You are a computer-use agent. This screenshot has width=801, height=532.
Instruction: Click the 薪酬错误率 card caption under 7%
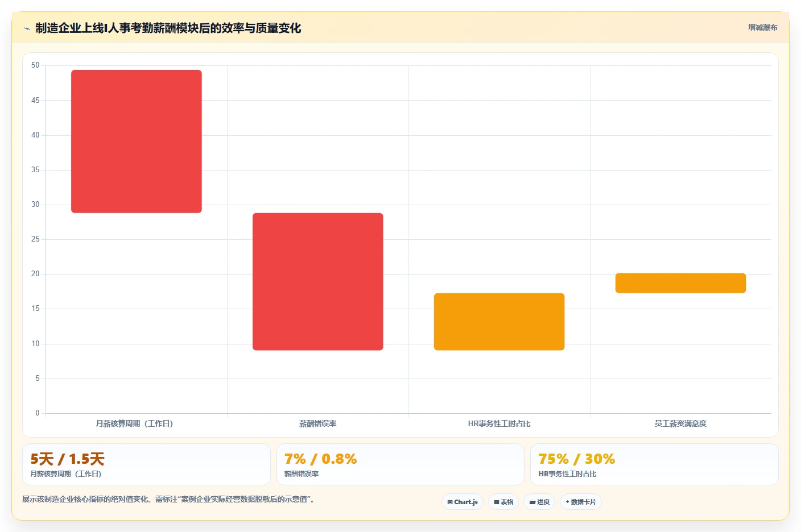[302, 474]
